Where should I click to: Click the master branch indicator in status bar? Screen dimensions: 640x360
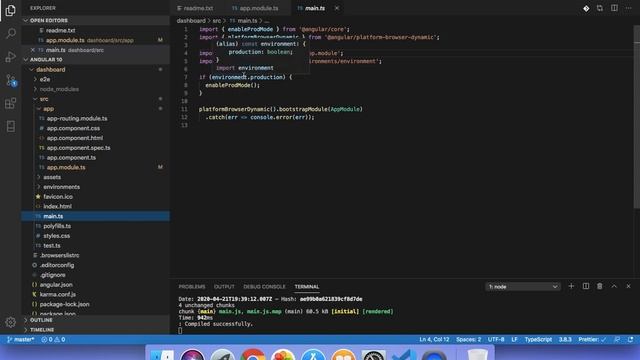click(20, 340)
